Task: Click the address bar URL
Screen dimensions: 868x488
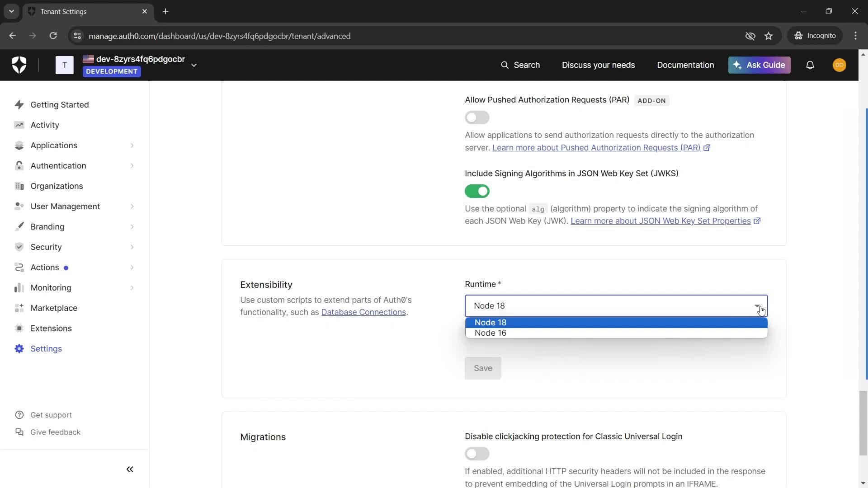Action: tap(219, 36)
